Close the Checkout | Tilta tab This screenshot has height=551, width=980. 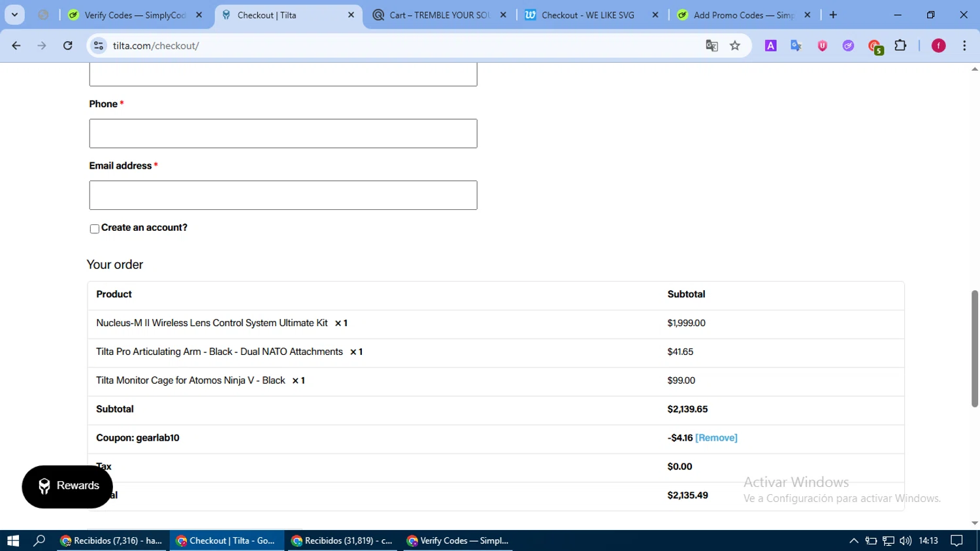pyautogui.click(x=351, y=14)
